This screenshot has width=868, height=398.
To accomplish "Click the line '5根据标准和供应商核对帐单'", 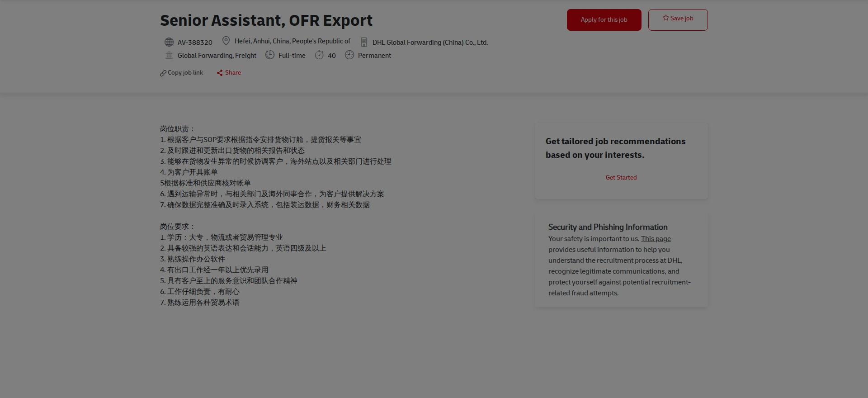I will point(205,183).
